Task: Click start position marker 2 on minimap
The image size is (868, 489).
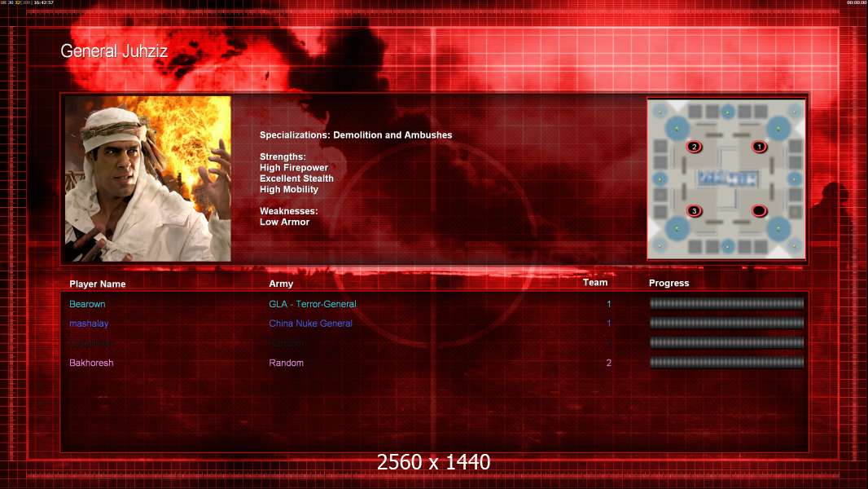Action: (x=694, y=147)
